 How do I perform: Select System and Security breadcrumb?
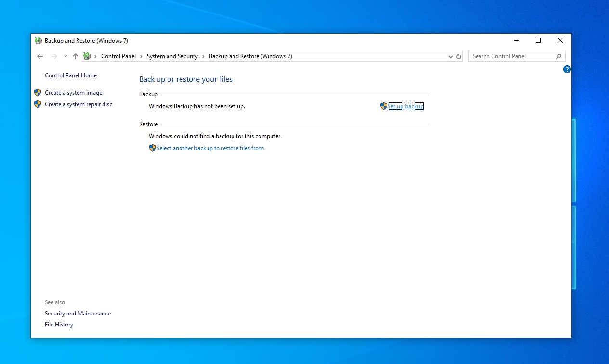(172, 56)
